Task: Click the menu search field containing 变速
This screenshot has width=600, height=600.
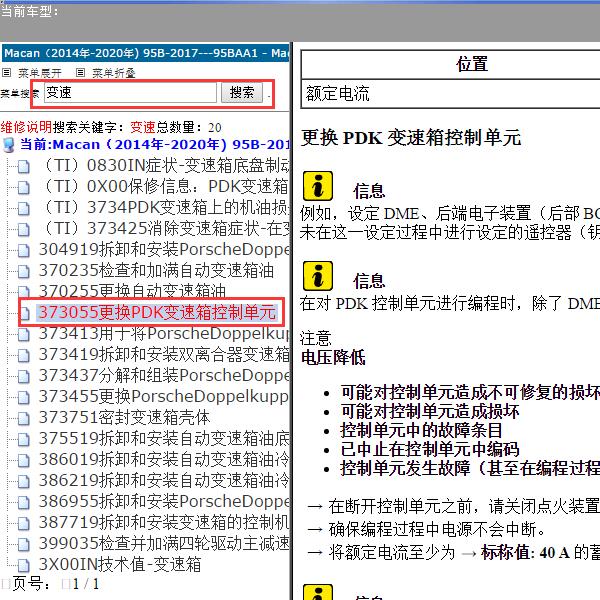Action: 130,93
